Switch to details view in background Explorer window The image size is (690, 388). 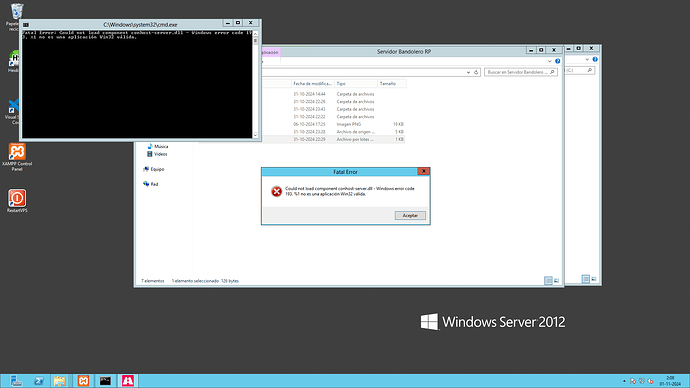click(586, 278)
